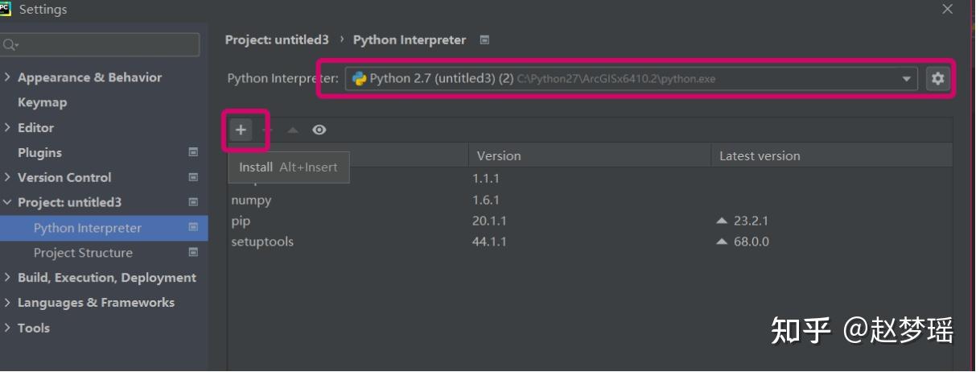Select the numpy package row
Image resolution: width=980 pixels, height=372 pixels.
[x=251, y=200]
